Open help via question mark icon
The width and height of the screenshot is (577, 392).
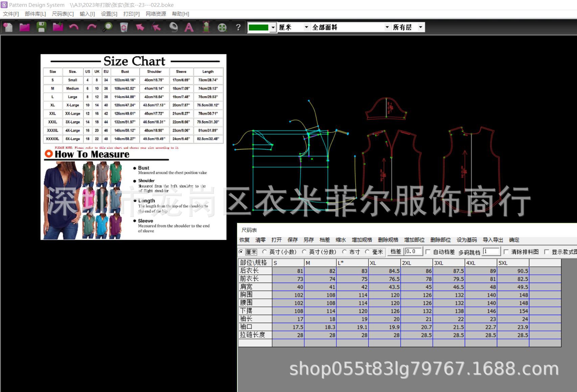238,27
